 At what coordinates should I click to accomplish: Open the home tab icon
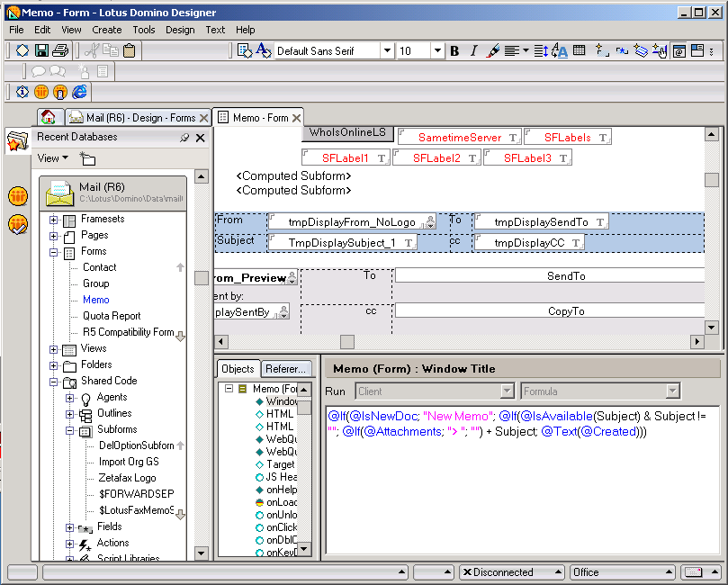click(x=50, y=118)
